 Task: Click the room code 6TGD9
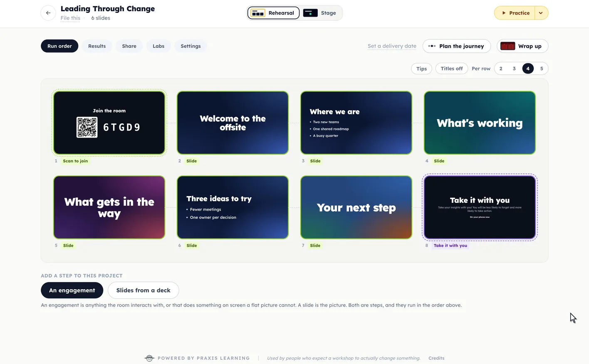click(121, 127)
